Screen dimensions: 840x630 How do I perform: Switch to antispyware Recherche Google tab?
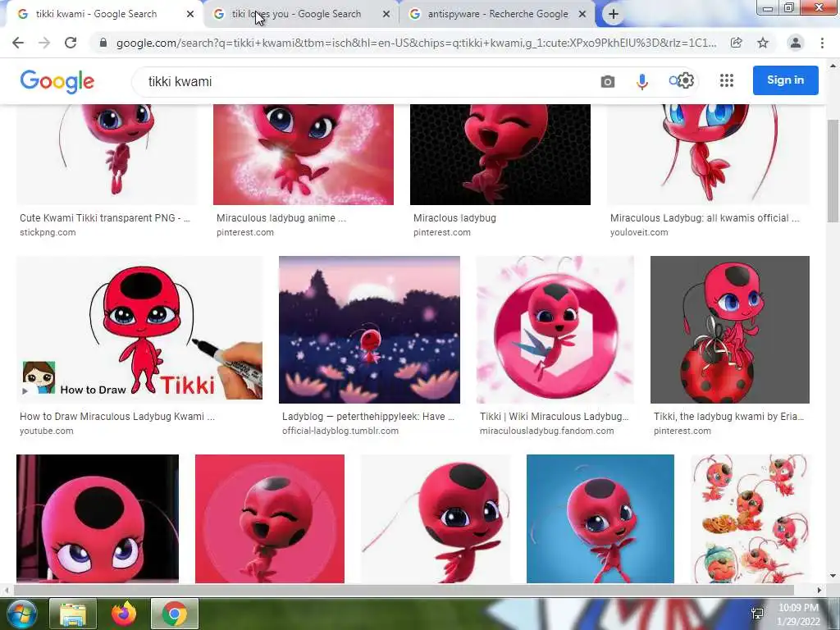point(498,14)
